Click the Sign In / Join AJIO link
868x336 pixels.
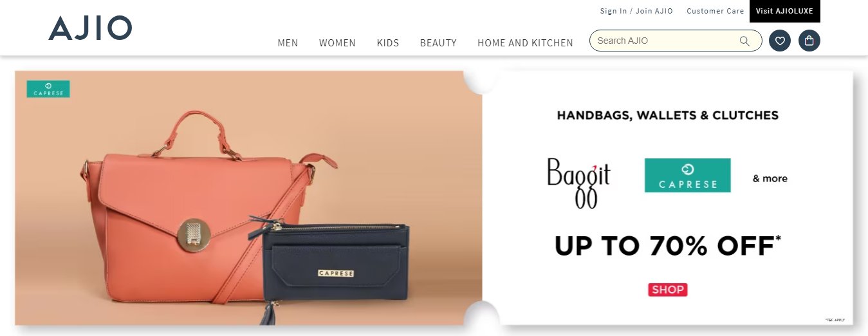coord(636,11)
